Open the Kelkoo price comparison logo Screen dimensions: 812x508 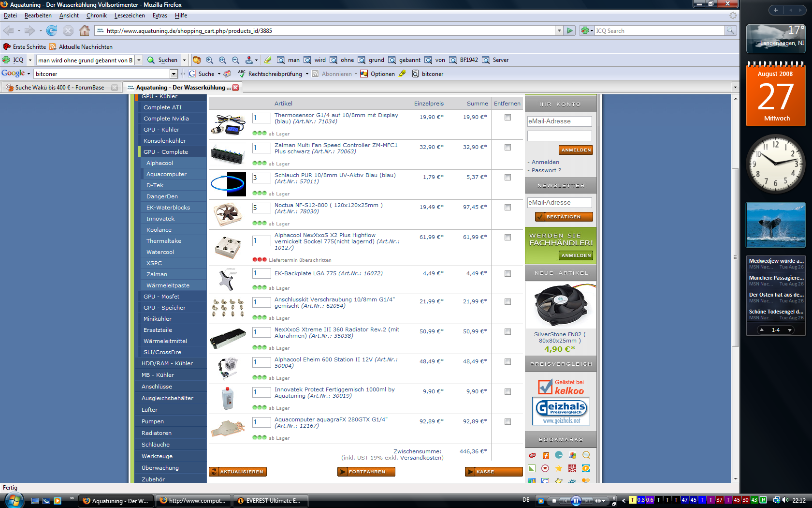click(x=561, y=387)
